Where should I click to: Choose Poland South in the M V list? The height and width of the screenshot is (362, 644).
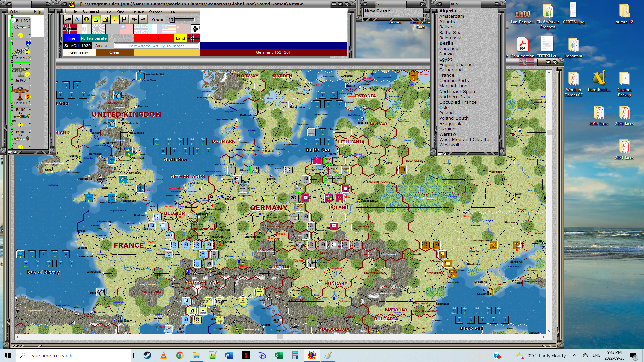point(454,118)
